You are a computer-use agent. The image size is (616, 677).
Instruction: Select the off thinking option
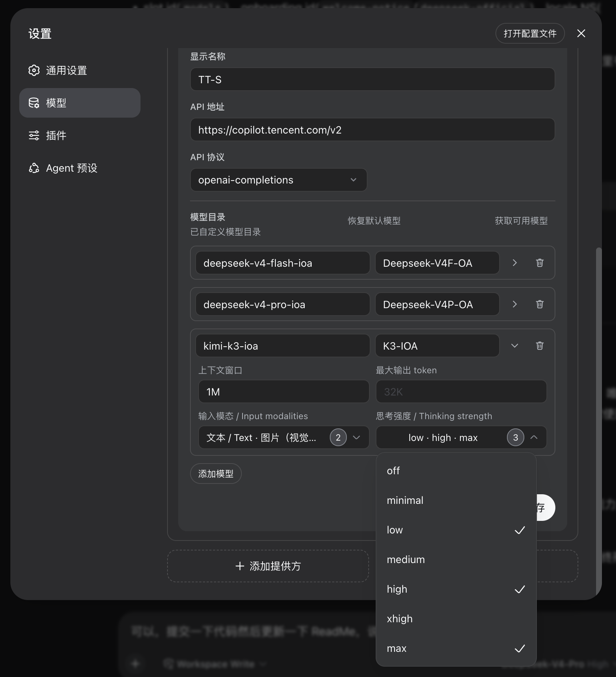(x=456, y=471)
